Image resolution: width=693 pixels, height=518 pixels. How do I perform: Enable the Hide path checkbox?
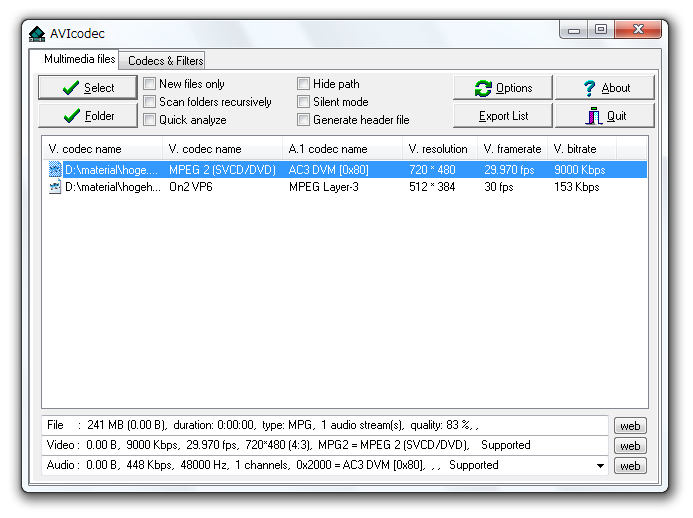click(x=303, y=84)
